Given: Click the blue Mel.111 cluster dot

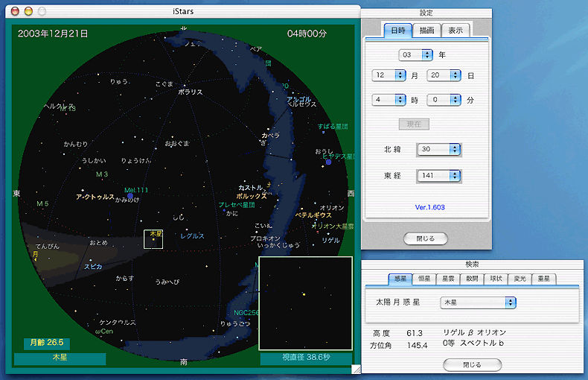Looking at the screenshot, I should [130, 196].
